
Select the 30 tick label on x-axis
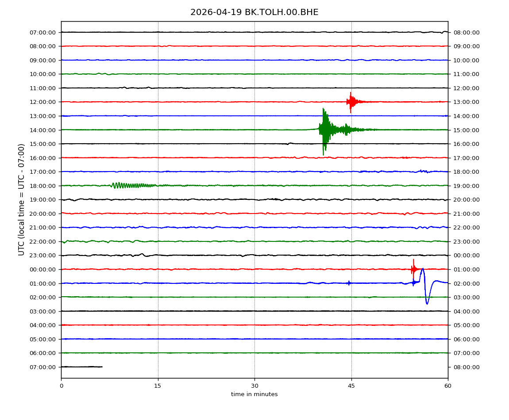pos(254,386)
